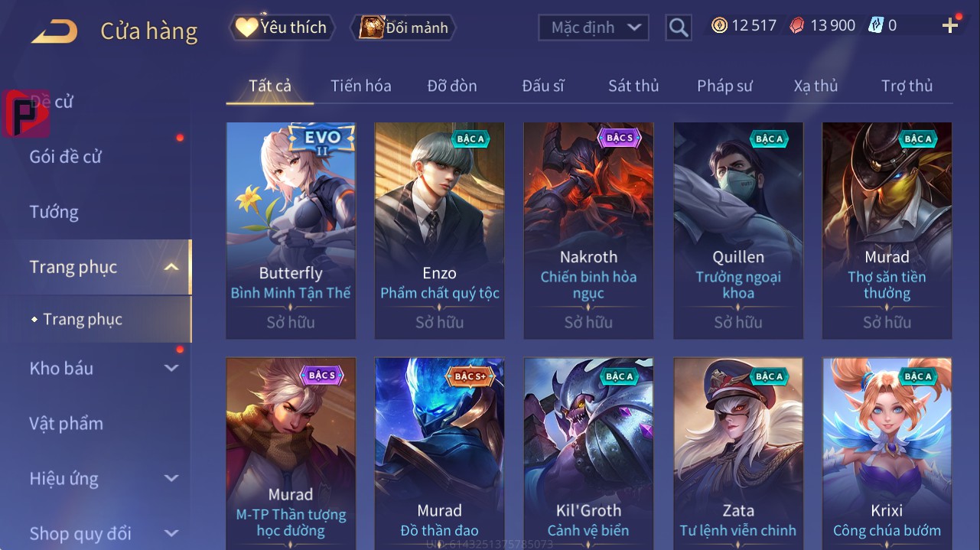Open Gói đề cử in sidebar
Image resolution: width=980 pixels, height=550 pixels.
pyautogui.click(x=66, y=157)
